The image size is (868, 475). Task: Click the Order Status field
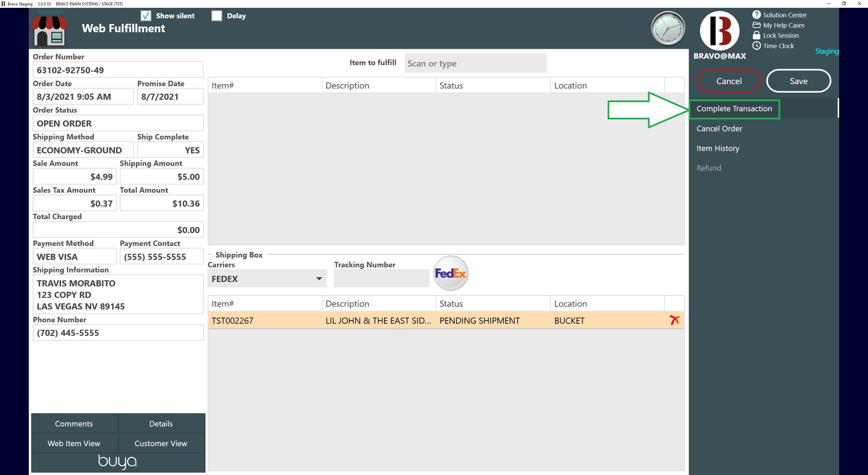pos(118,123)
